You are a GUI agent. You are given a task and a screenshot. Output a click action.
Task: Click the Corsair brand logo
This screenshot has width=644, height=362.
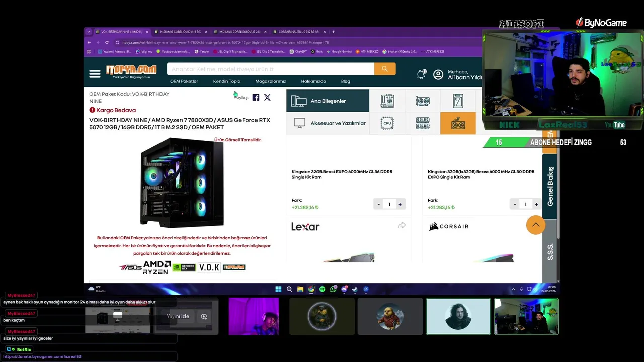[x=448, y=226]
